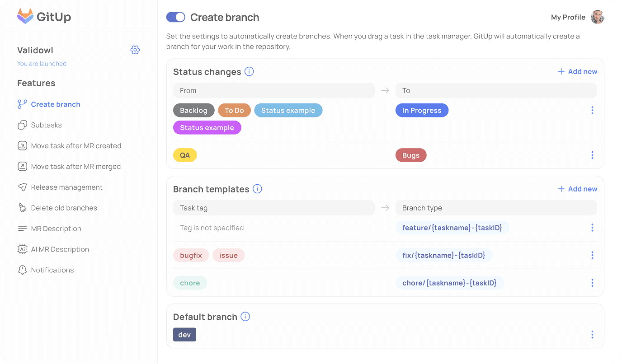622x364 pixels.
Task: Open the Validowl workspace settings gear
Action: point(135,50)
